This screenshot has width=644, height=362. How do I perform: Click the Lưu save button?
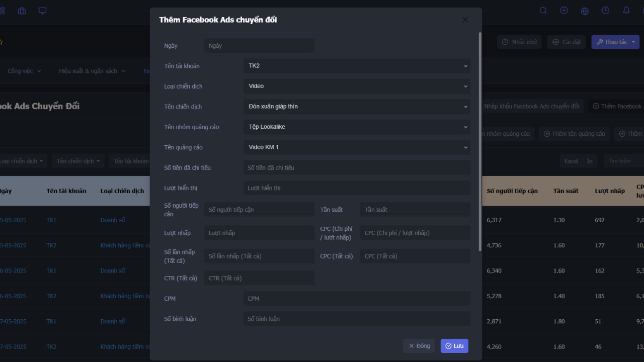tap(454, 346)
